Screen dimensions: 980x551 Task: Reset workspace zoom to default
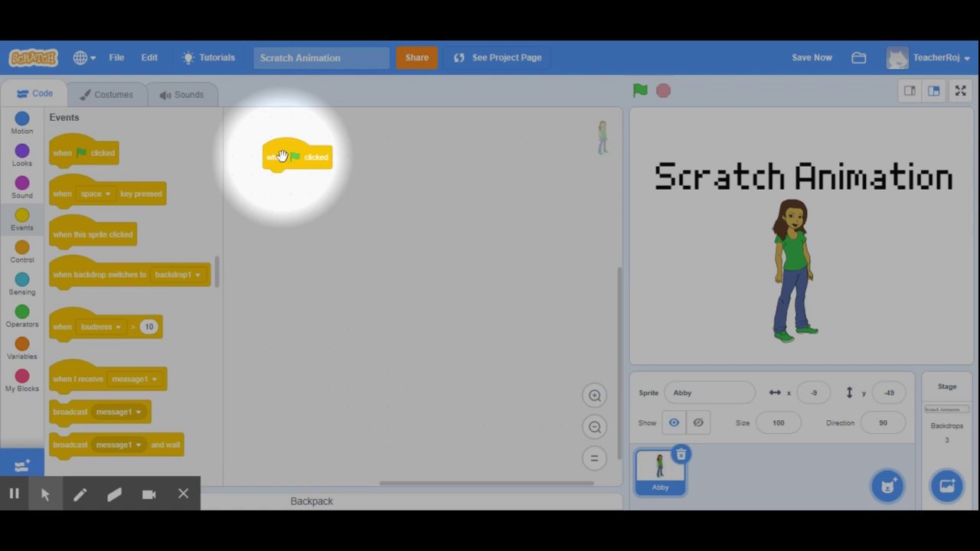(594, 458)
